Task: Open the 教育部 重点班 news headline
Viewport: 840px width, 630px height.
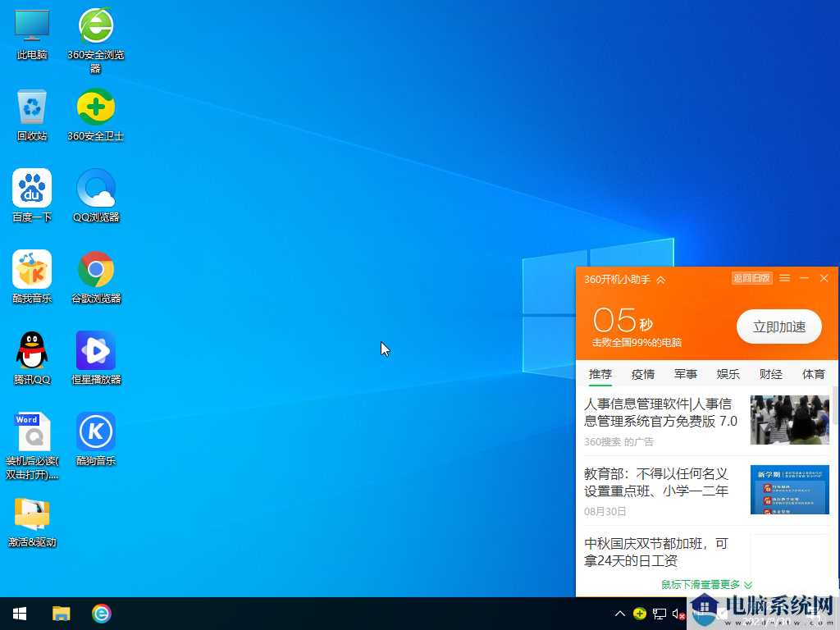Action: (656, 482)
